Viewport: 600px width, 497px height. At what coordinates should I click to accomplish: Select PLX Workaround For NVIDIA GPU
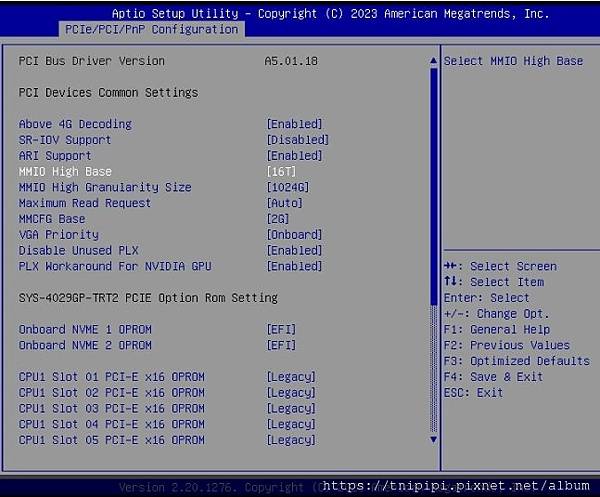pyautogui.click(x=115, y=267)
